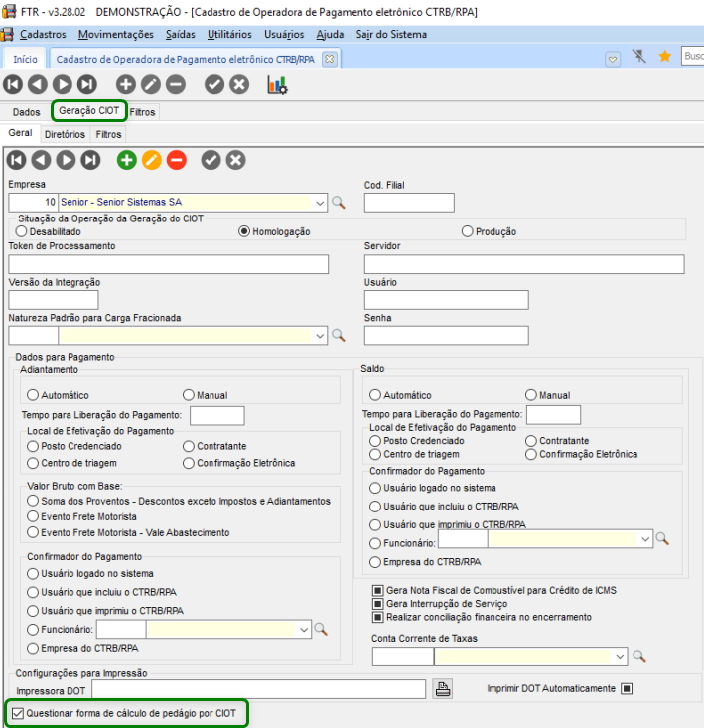Viewport: 704px width, 728px height.
Task: Close the Cadastro de Operadora tab
Action: 329,59
